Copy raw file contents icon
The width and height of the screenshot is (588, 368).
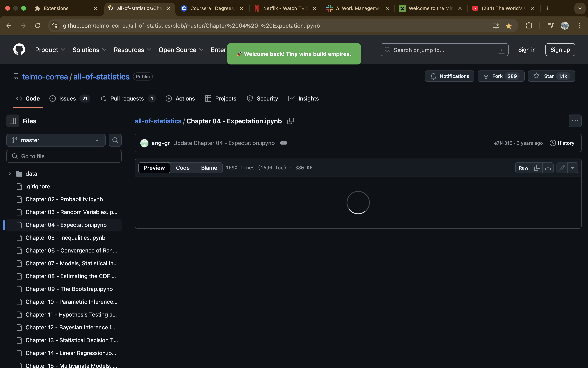click(537, 168)
